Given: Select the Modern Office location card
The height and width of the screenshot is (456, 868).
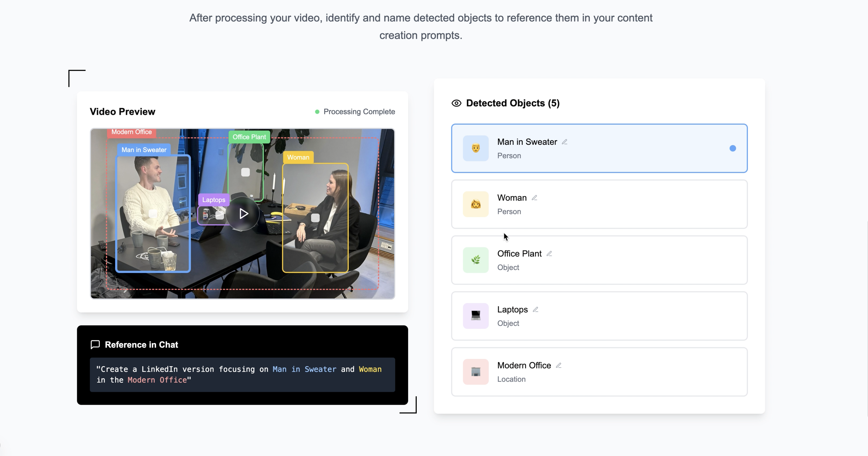Looking at the screenshot, I should click(599, 372).
